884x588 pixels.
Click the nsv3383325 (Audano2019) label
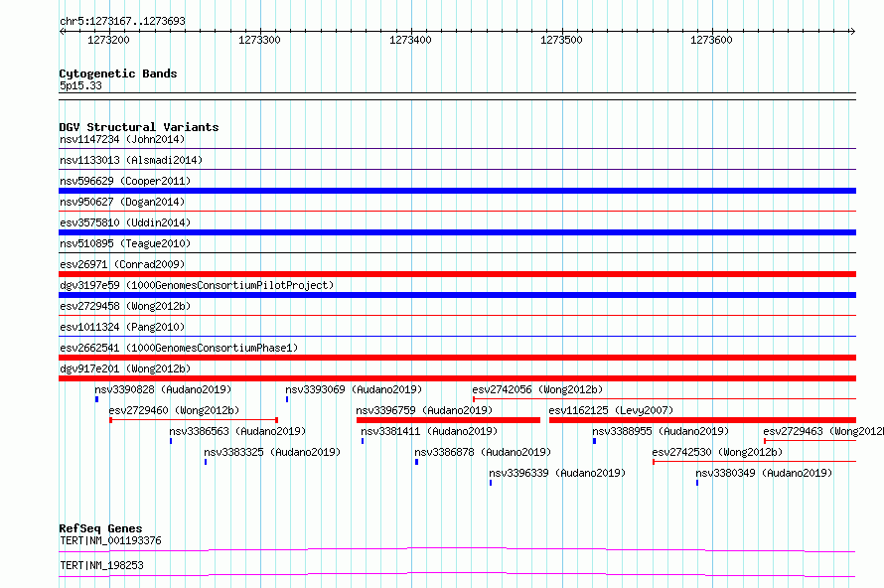tap(272, 452)
